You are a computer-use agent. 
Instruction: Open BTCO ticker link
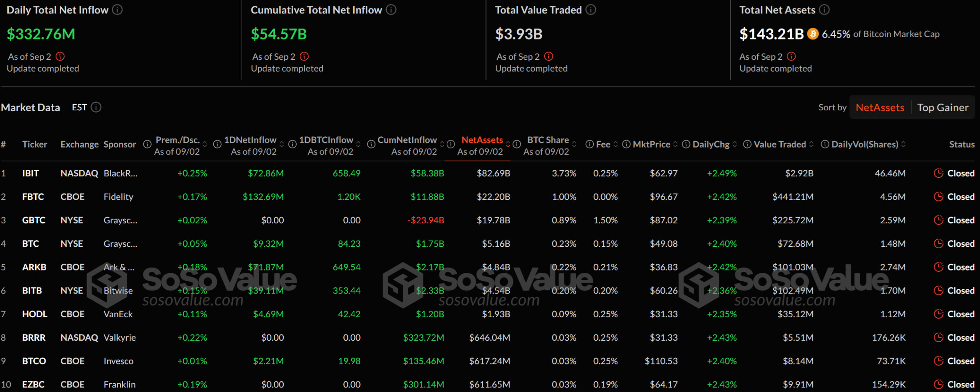point(34,361)
